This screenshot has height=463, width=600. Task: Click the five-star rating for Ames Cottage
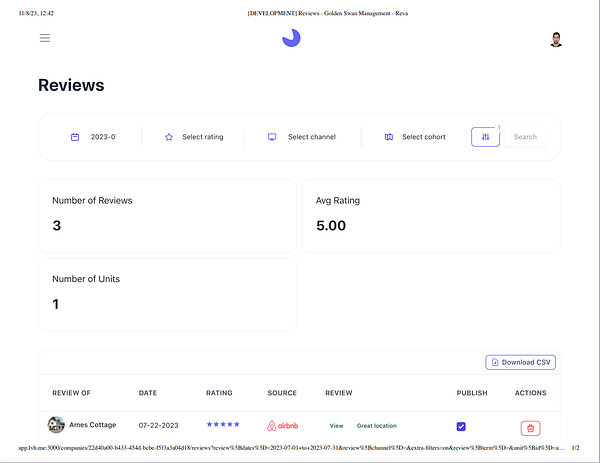[223, 424]
